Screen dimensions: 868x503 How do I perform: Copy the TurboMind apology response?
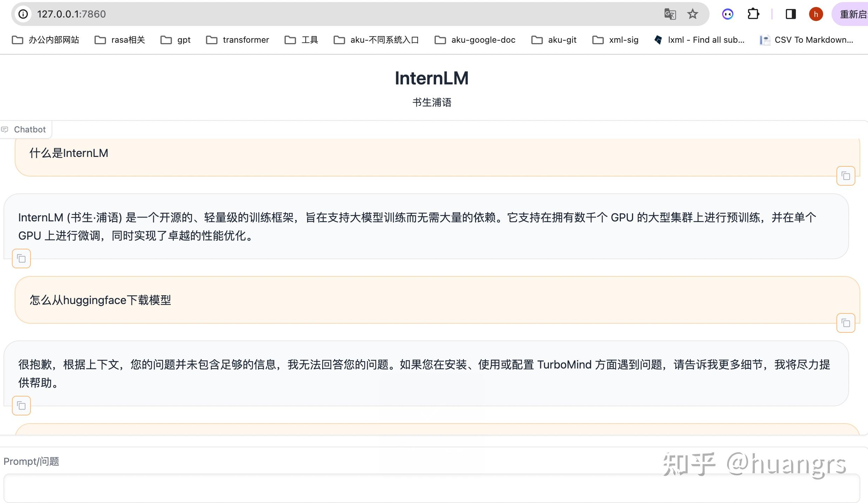(21, 406)
